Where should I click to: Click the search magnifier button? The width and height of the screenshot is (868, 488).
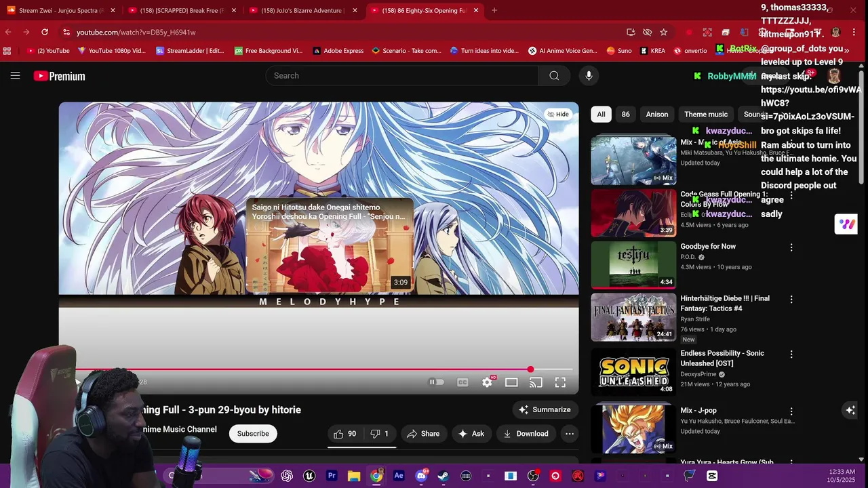pos(554,76)
